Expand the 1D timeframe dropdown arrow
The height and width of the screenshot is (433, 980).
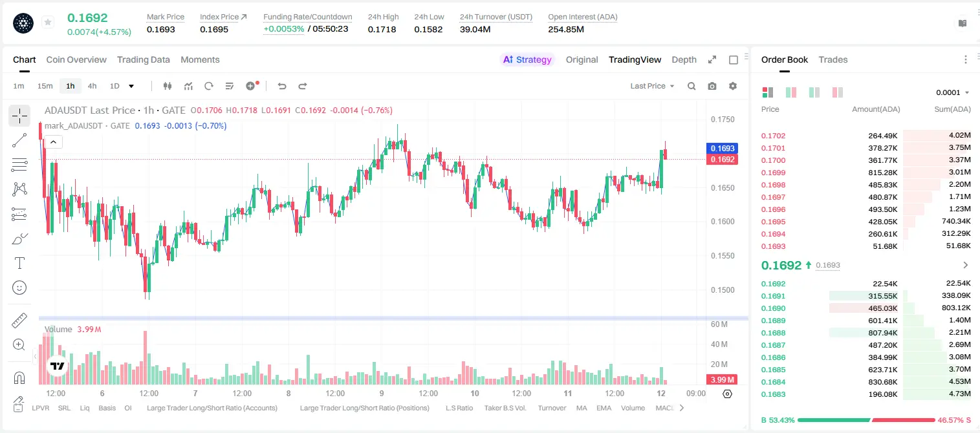[131, 86]
